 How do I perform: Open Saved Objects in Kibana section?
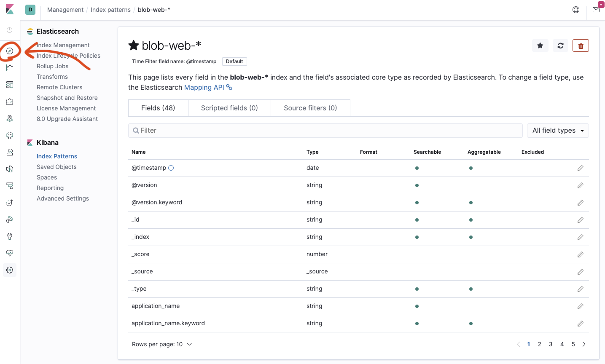pos(56,167)
